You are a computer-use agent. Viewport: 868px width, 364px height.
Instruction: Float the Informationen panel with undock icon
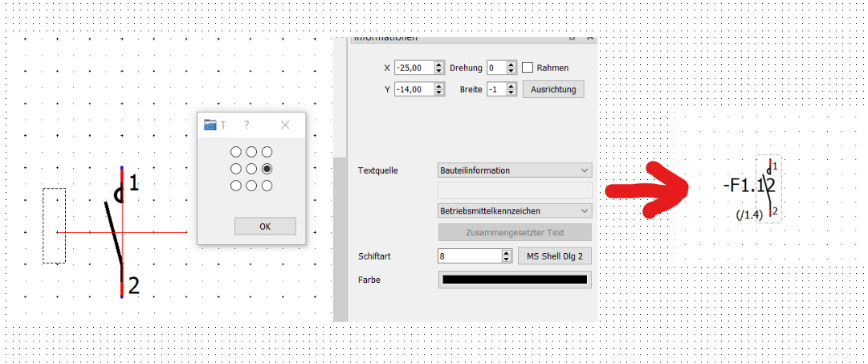point(573,39)
